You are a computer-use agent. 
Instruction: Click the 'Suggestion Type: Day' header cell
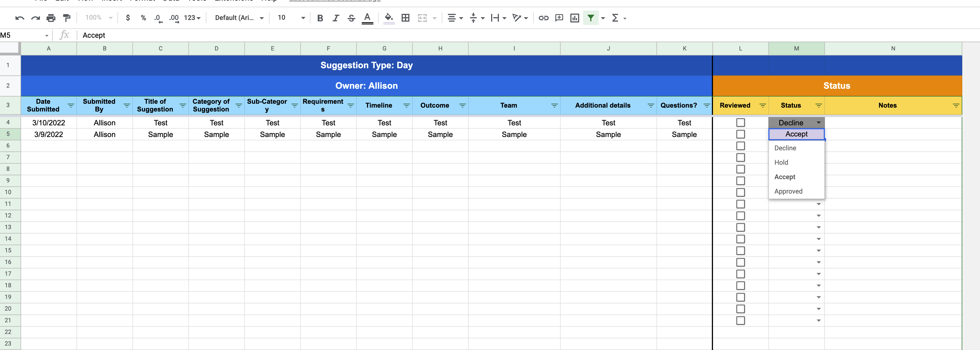click(x=366, y=65)
